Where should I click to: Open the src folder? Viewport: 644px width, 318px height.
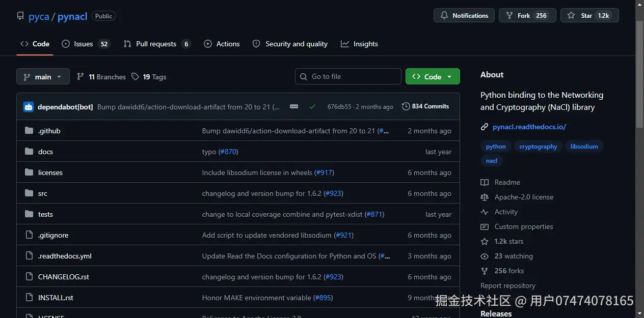click(43, 193)
